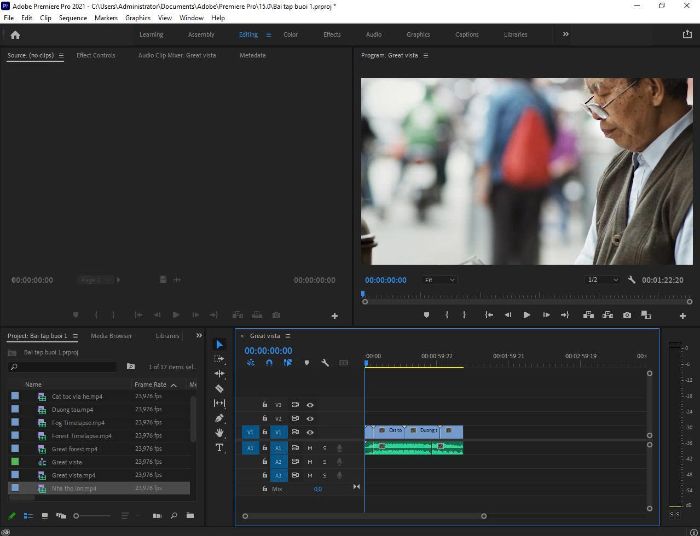Viewport: 700px width, 536px height.
Task: Click the Extract button
Action: 608,315
